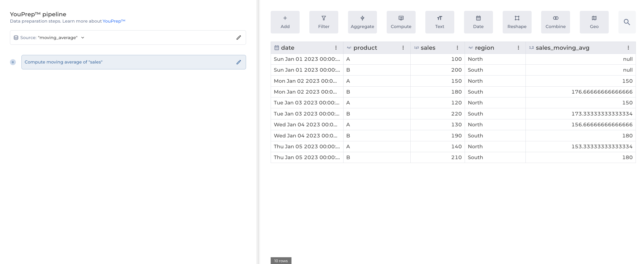Edit the source step with pencil icon
The width and height of the screenshot is (644, 264).
pyautogui.click(x=239, y=38)
